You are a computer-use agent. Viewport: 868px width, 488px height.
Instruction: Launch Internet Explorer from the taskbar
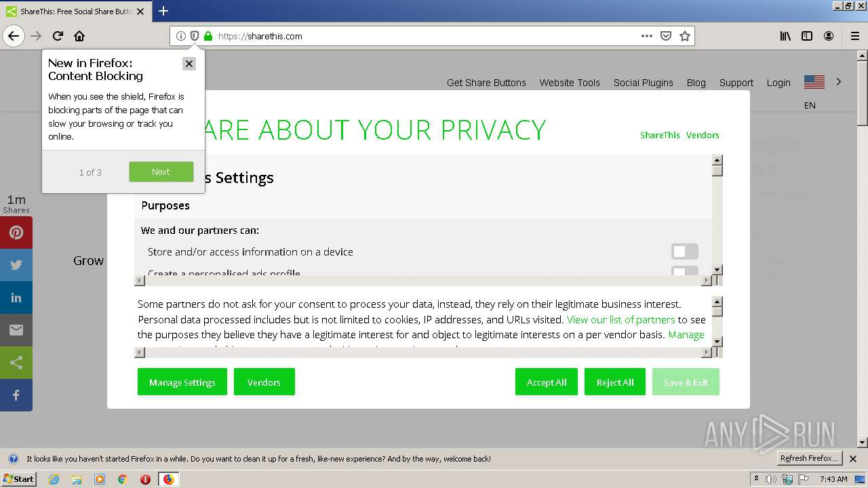pos(54,479)
